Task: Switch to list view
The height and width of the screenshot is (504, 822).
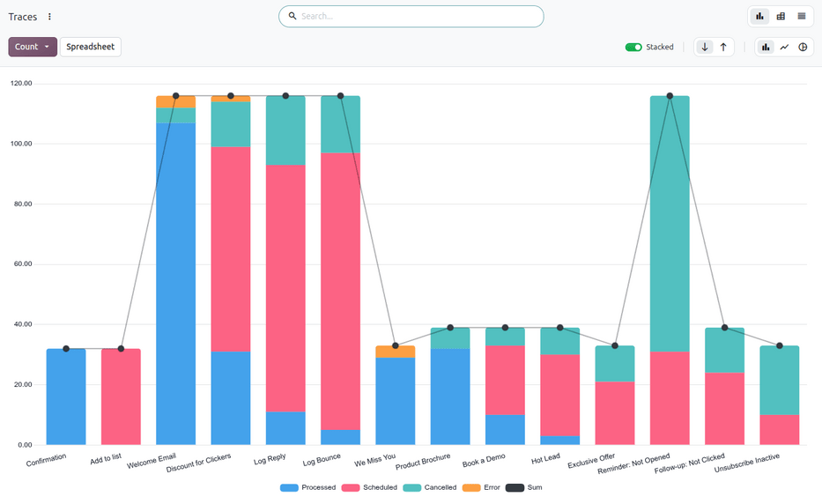Action: [x=802, y=16]
